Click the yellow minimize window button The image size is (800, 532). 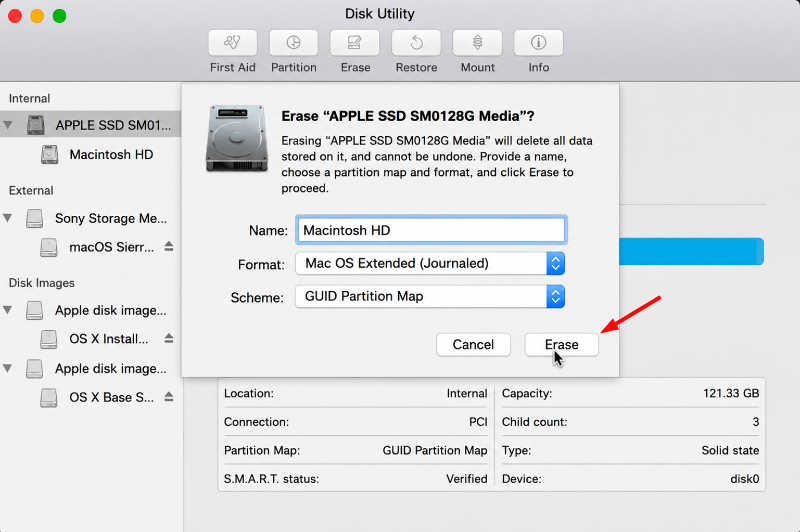tap(37, 16)
